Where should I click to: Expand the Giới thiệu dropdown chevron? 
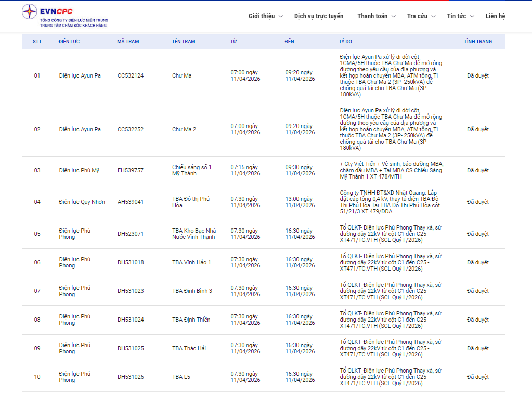click(281, 16)
